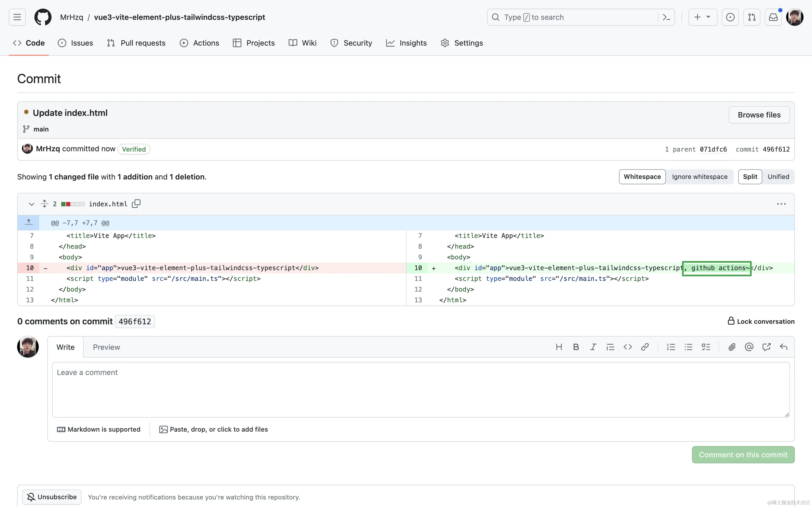The height and width of the screenshot is (507, 812).
Task: Switch diff view to Unified
Action: (x=778, y=177)
